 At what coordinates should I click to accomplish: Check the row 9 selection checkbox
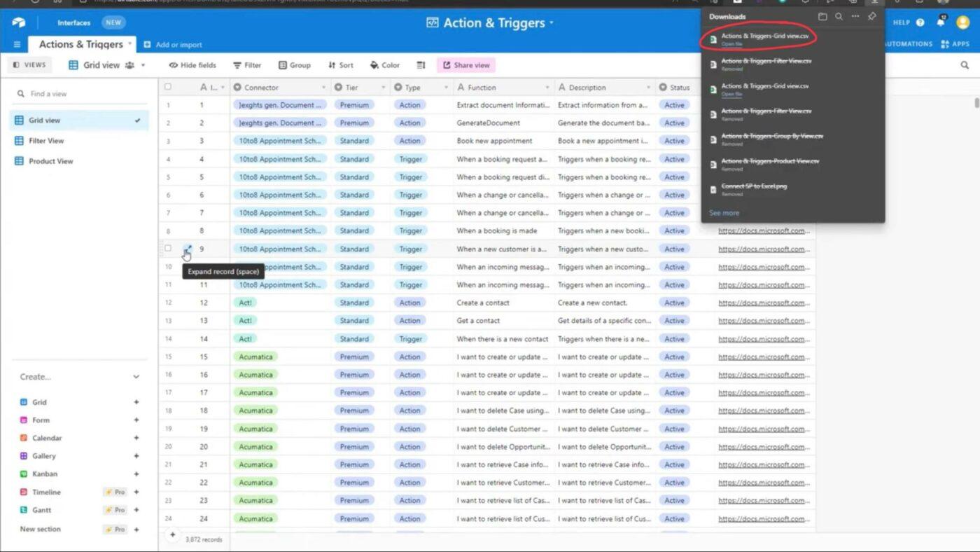point(168,249)
